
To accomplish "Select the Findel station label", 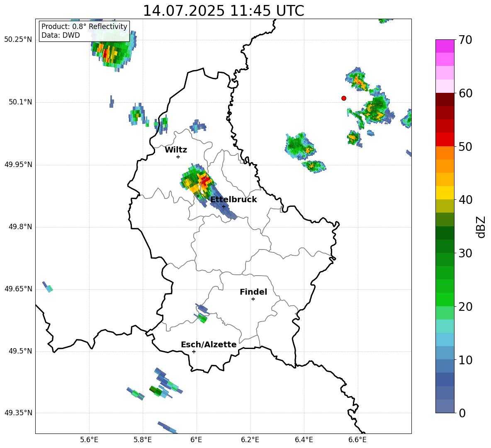I will pos(253,292).
